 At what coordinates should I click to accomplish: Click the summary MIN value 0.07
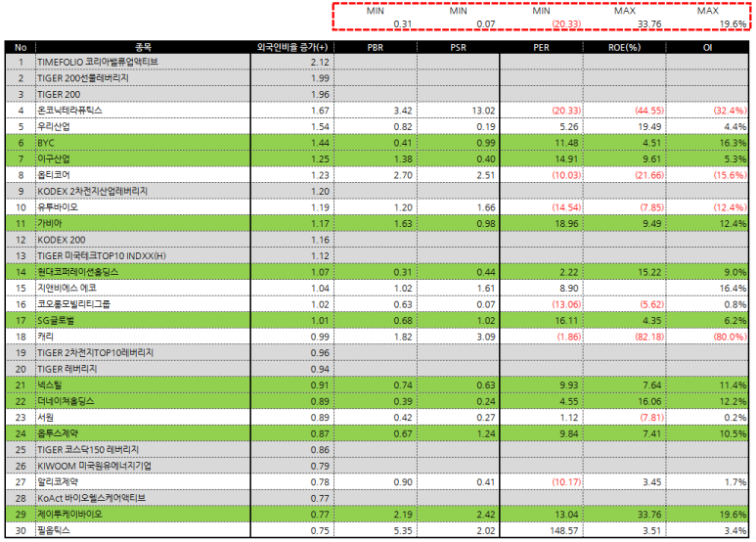[x=485, y=23]
